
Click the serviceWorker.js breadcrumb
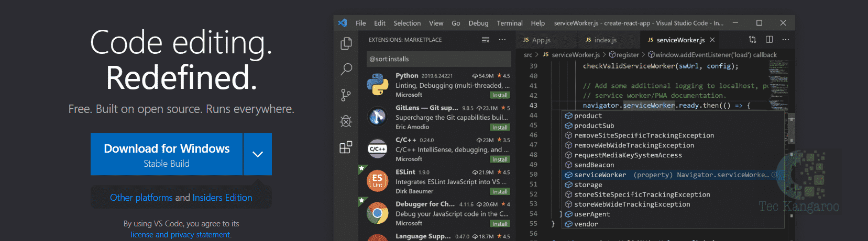[572, 55]
